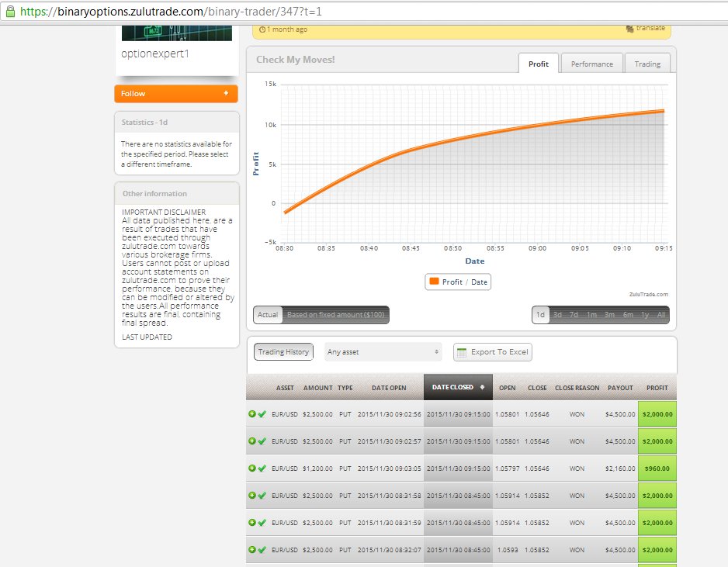Select the All timeframe
Image resolution: width=728 pixels, height=567 pixels.
click(x=661, y=315)
